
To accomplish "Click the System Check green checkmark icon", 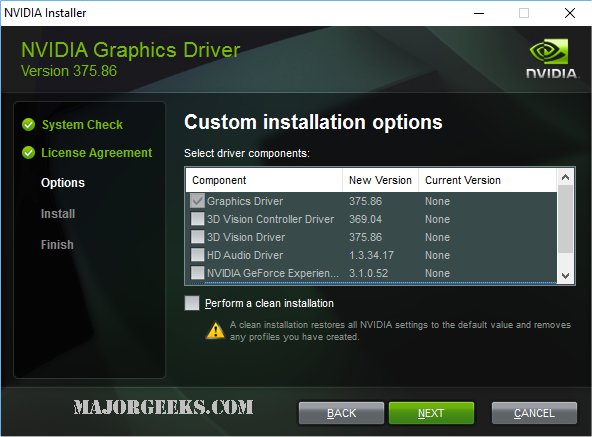I will [x=29, y=124].
